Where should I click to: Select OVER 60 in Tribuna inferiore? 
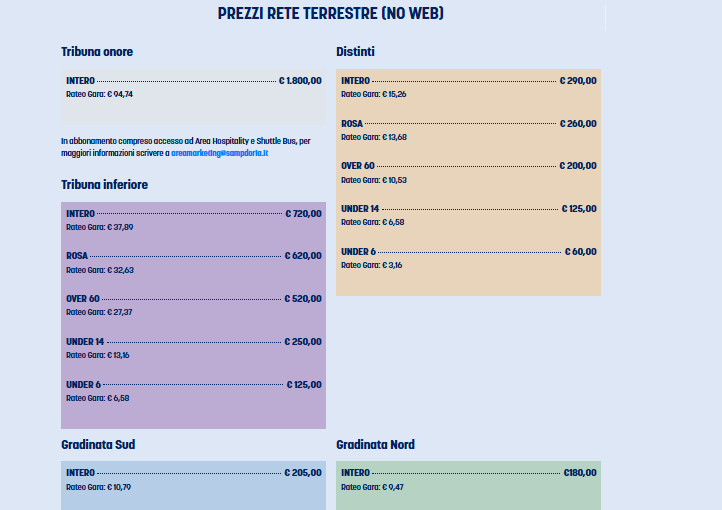(x=83, y=299)
